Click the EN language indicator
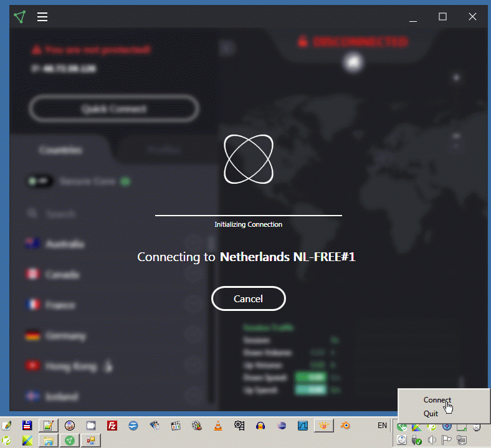491x448 pixels. tap(382, 426)
